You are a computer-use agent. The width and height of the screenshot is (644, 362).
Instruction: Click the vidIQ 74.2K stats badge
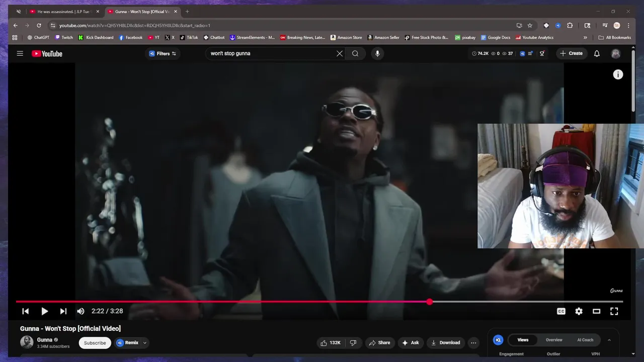480,53
